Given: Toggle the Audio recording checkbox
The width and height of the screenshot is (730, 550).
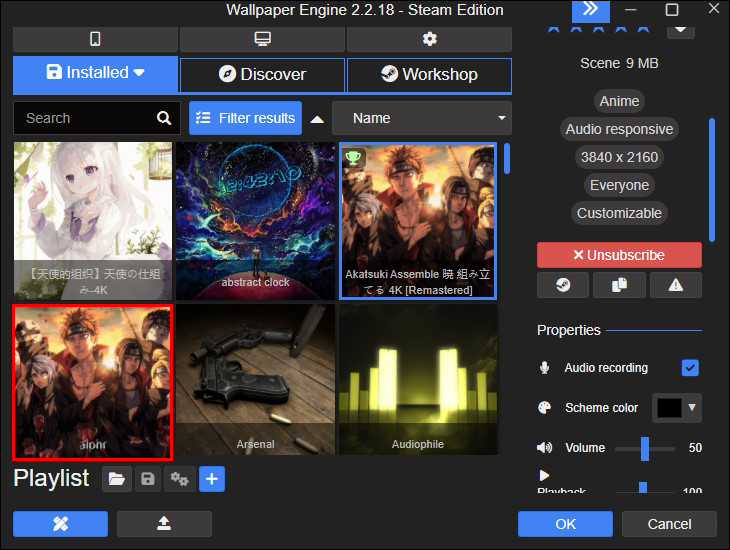Looking at the screenshot, I should [x=690, y=368].
